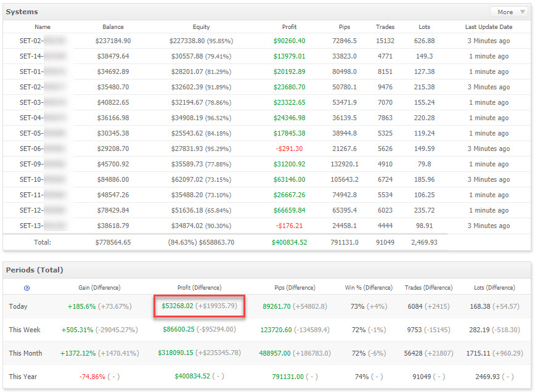
Task: Click the Trades (Difference) header
Action: pyautogui.click(x=428, y=288)
